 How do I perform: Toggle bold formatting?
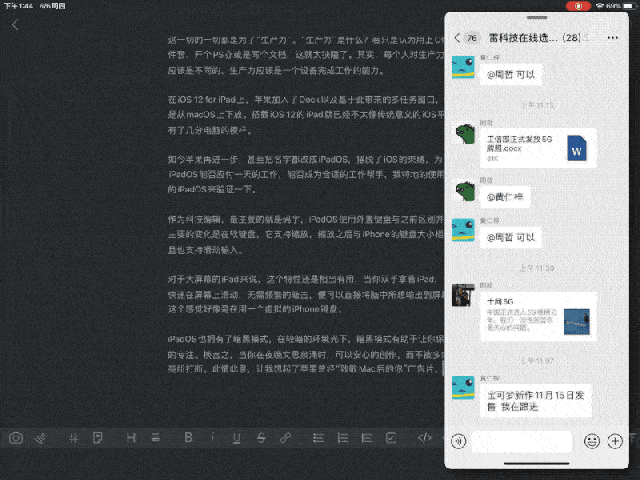(188, 438)
